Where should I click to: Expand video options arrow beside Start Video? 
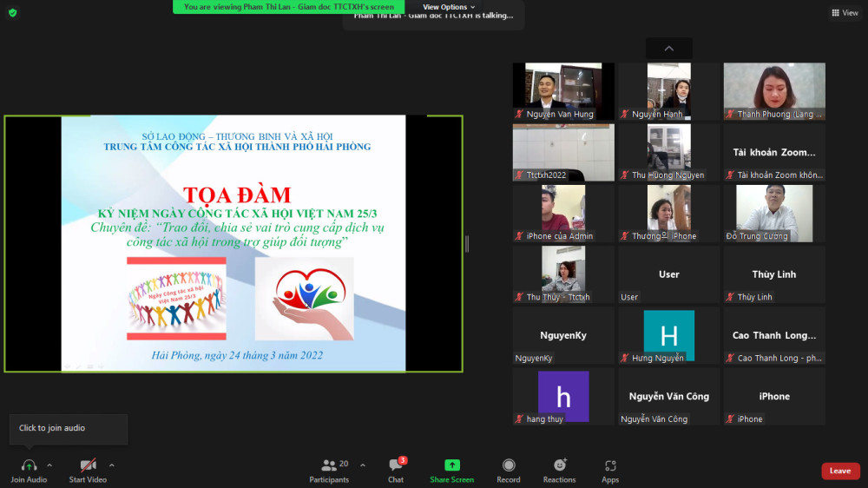tap(112, 465)
